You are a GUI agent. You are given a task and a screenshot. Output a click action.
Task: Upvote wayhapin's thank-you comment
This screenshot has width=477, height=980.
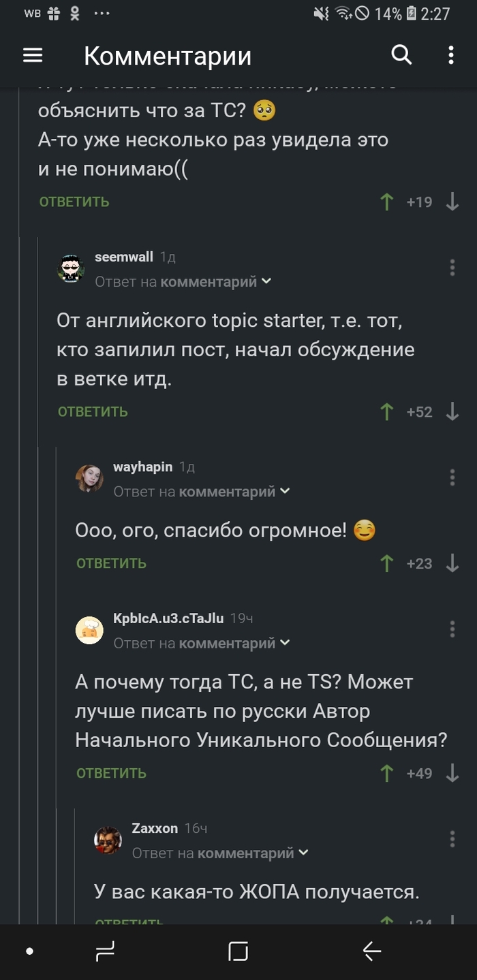(387, 563)
